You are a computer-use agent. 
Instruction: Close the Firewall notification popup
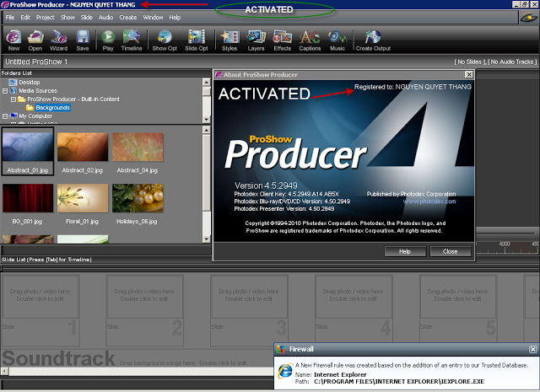click(x=532, y=349)
